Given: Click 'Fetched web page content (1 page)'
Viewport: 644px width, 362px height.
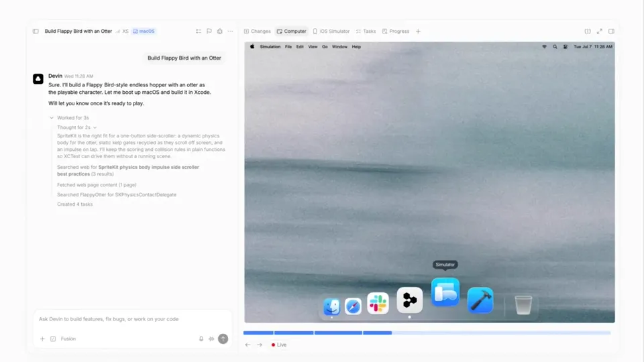Looking at the screenshot, I should coord(97,185).
